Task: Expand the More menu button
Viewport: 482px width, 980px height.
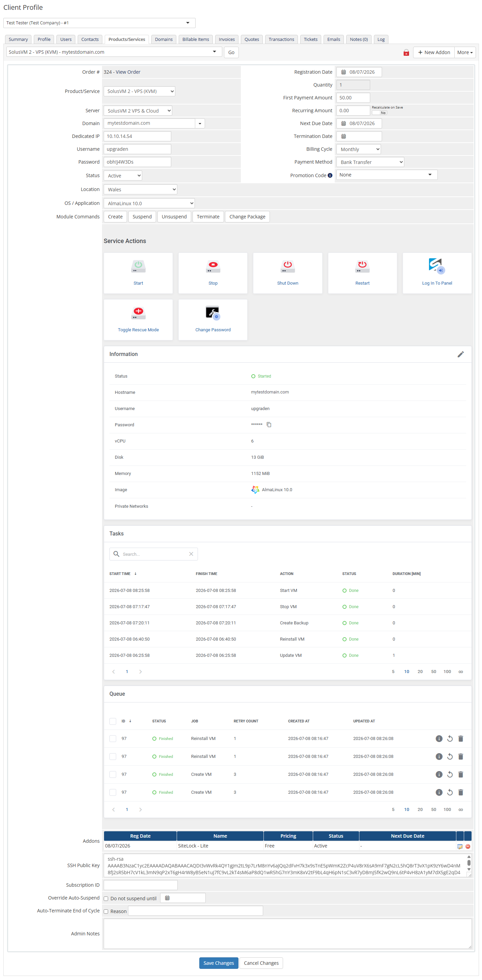Action: click(x=464, y=52)
